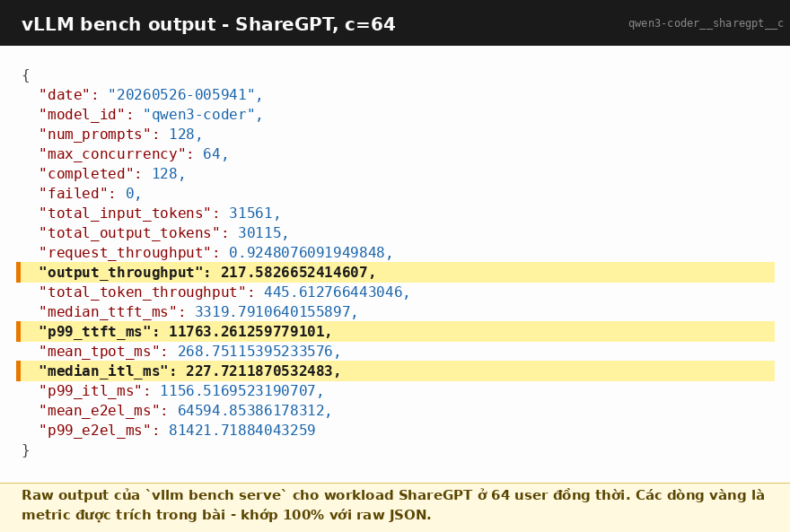Screen dimensions: 790x532
Task: Click the "failed": 0 line
Action: pyautogui.click(x=90, y=193)
